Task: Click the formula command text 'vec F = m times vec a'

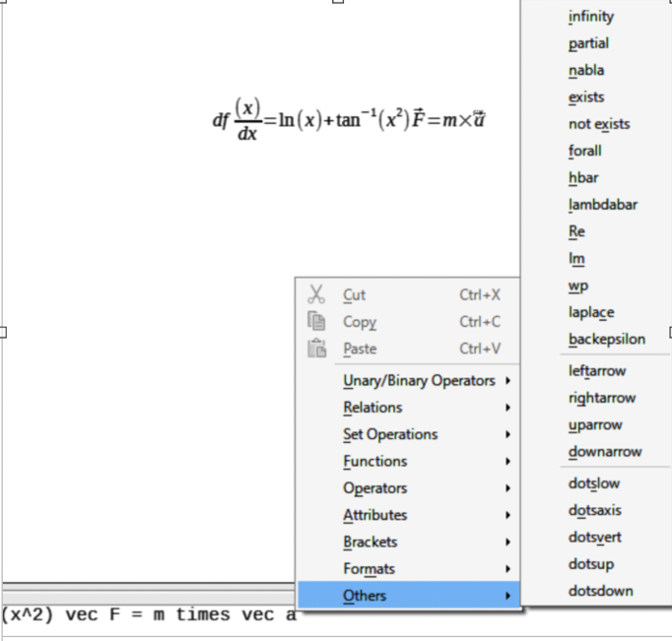Action: (x=180, y=614)
